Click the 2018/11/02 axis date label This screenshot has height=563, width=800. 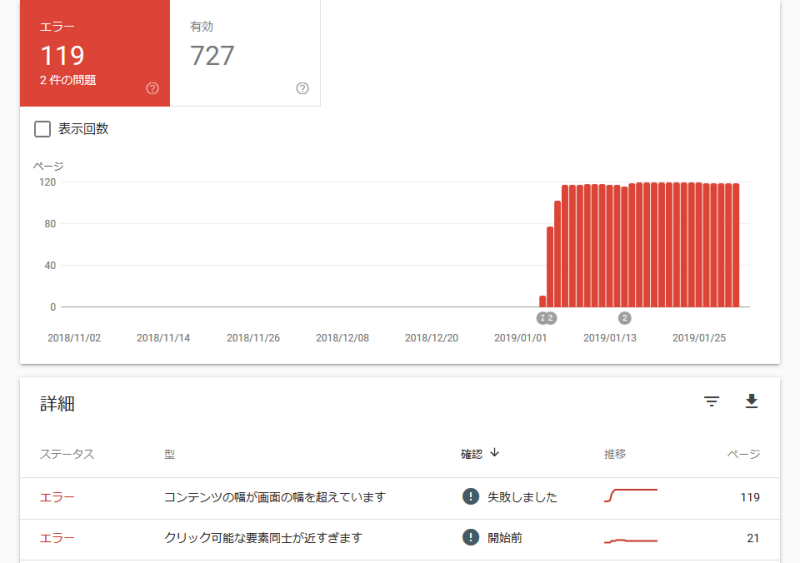[74, 338]
